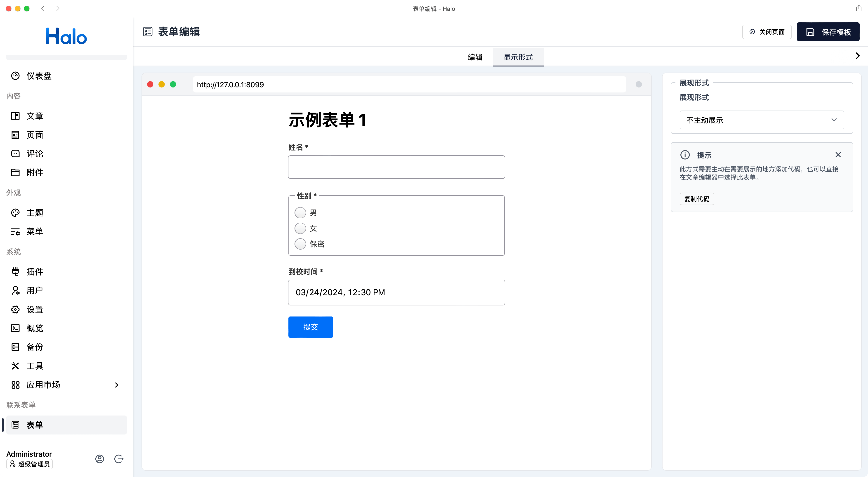Click the 示例表单 1 form title
The image size is (868, 477).
pyautogui.click(x=327, y=120)
